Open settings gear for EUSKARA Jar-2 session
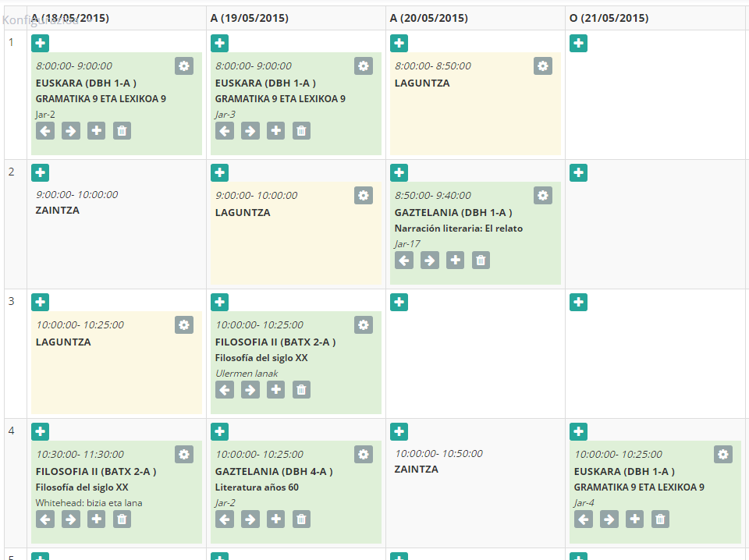Image resolution: width=749 pixels, height=560 pixels. (x=184, y=66)
